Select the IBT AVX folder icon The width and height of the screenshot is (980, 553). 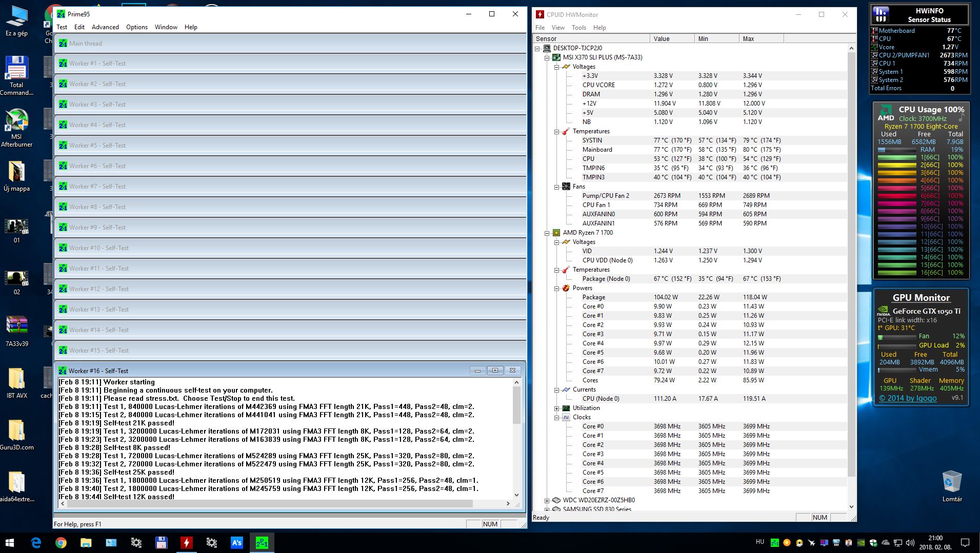pyautogui.click(x=16, y=383)
